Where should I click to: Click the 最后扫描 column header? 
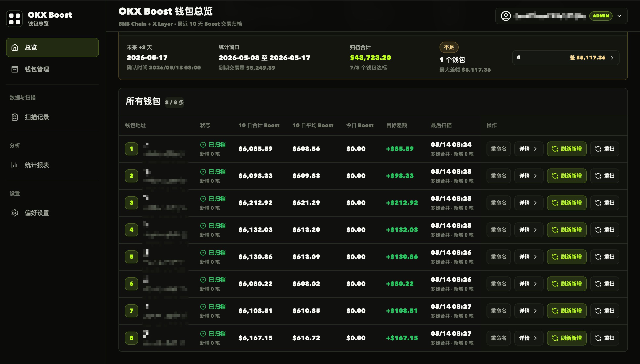coord(441,125)
